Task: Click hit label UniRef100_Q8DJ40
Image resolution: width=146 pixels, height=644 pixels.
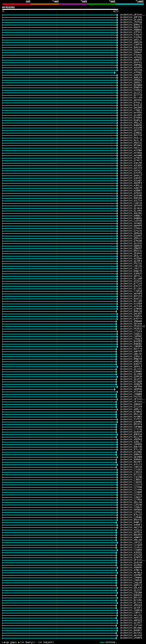Action: pyautogui.click(x=131, y=354)
